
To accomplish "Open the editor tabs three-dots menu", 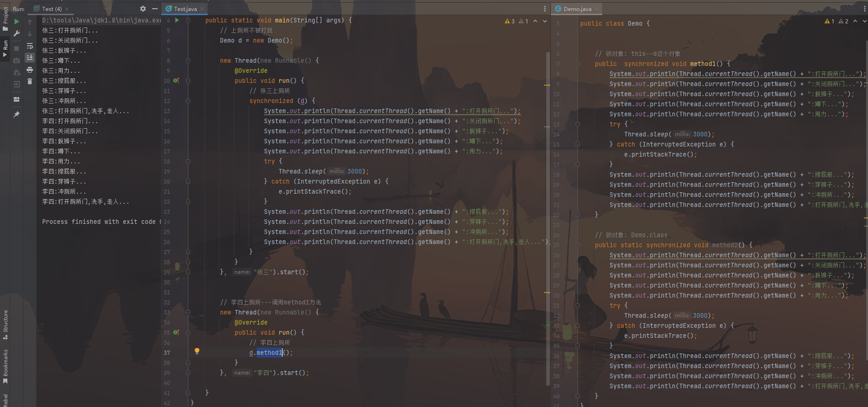I will (x=544, y=9).
